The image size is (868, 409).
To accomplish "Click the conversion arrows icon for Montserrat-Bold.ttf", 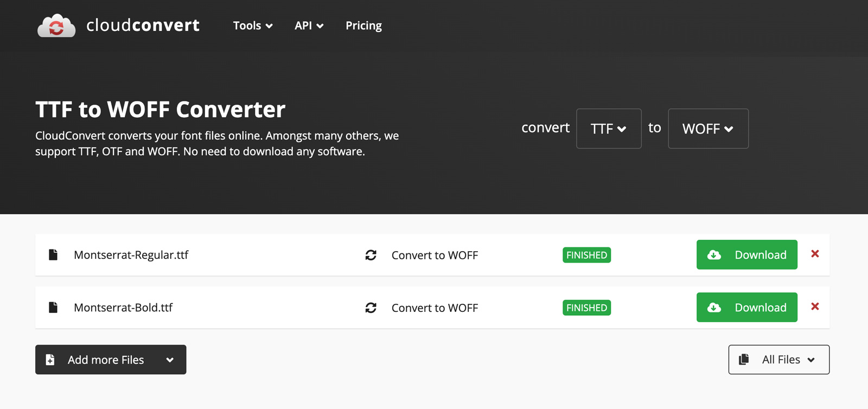I will [371, 308].
